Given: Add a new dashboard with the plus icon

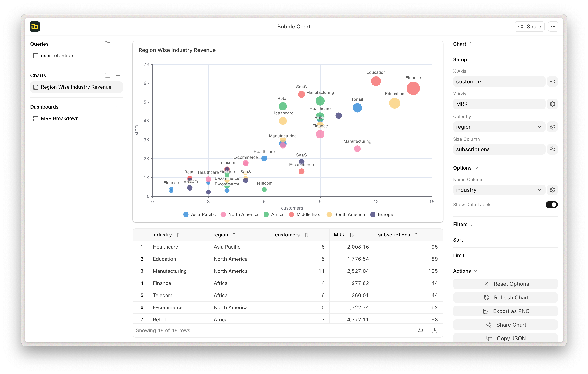Looking at the screenshot, I should [x=118, y=107].
